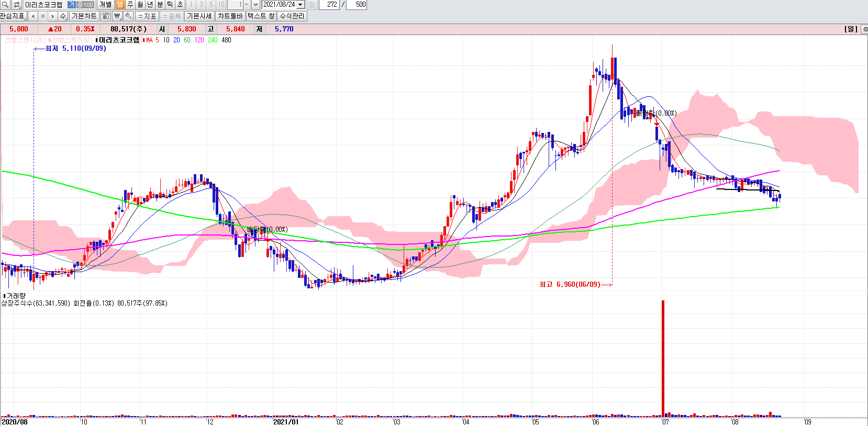
Task: Open the chart tools icon left of won sign
Action: (106, 16)
